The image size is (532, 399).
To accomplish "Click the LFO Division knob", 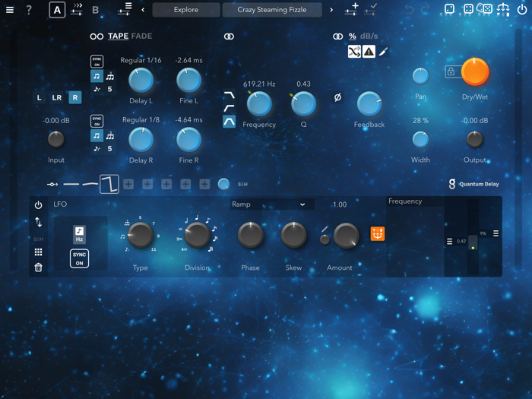I will (x=197, y=235).
